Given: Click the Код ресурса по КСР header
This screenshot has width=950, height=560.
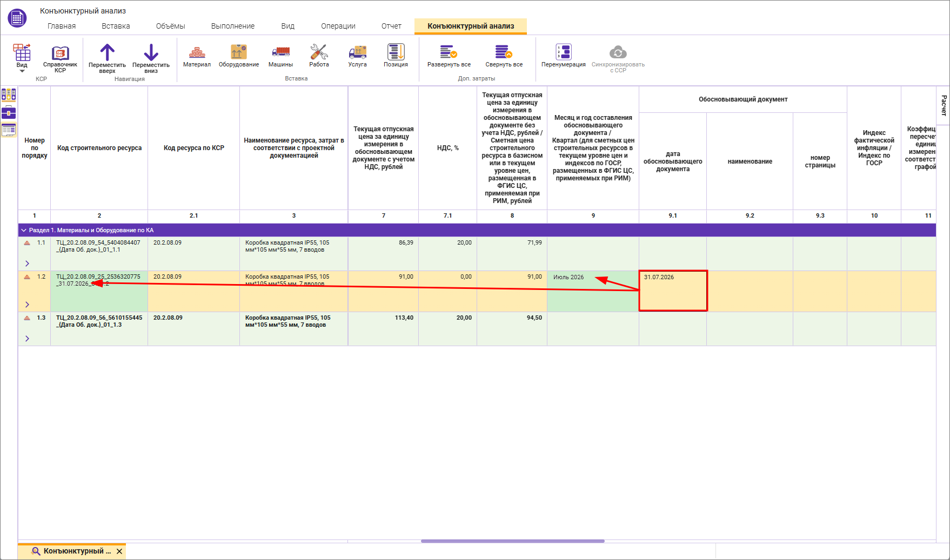Looking at the screenshot, I should coord(193,148).
